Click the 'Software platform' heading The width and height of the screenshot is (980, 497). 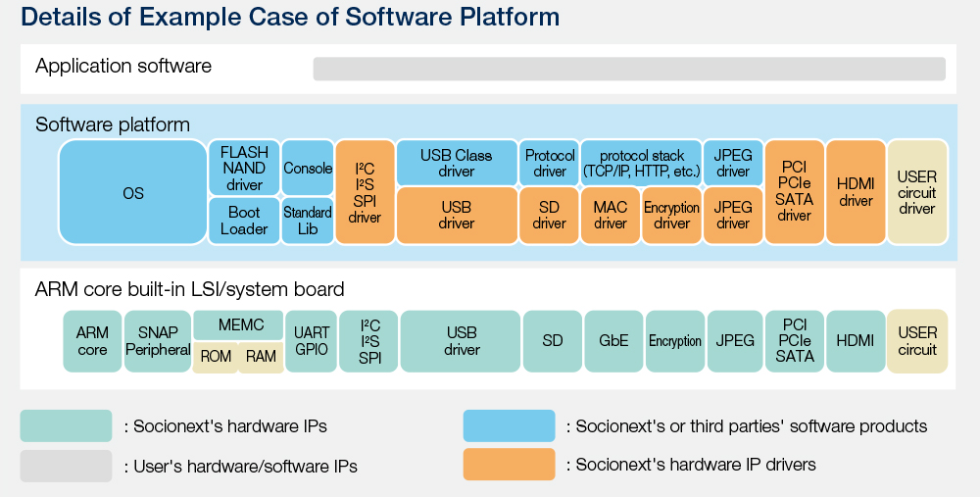113,124
